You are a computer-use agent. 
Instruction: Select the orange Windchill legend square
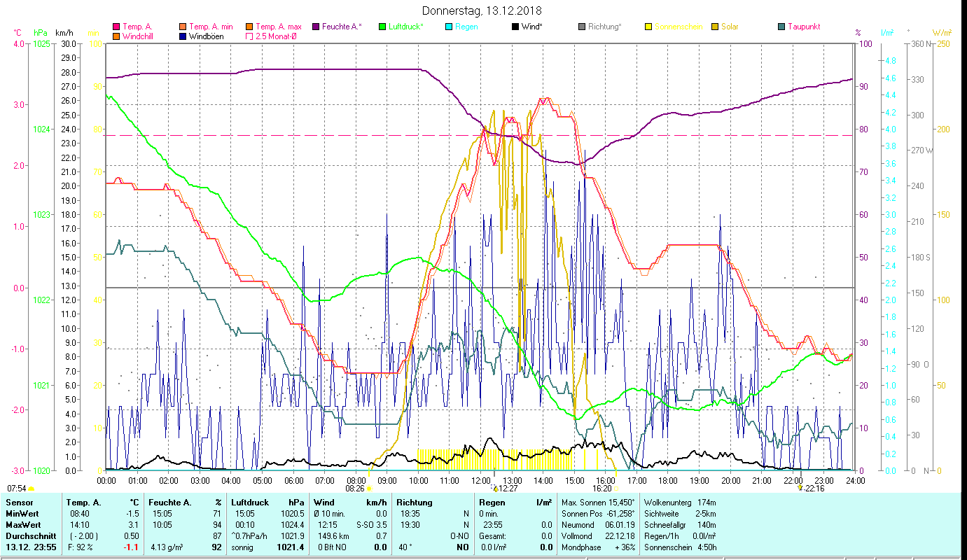click(x=116, y=36)
